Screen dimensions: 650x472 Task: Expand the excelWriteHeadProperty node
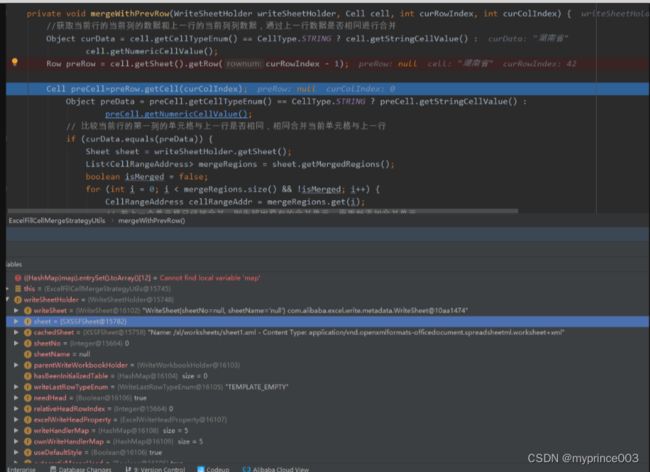click(x=16, y=420)
